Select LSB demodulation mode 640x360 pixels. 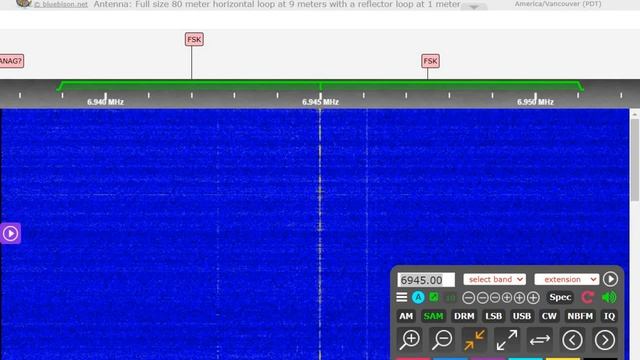pyautogui.click(x=493, y=316)
